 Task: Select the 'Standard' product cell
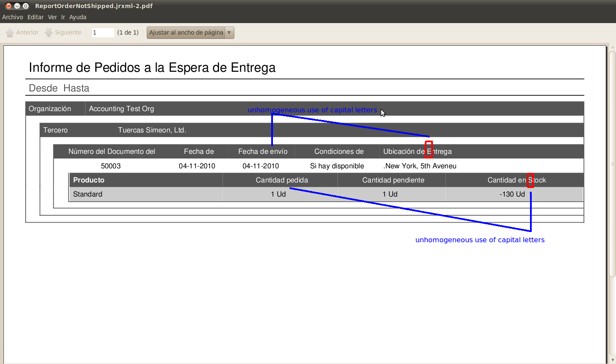tap(88, 194)
